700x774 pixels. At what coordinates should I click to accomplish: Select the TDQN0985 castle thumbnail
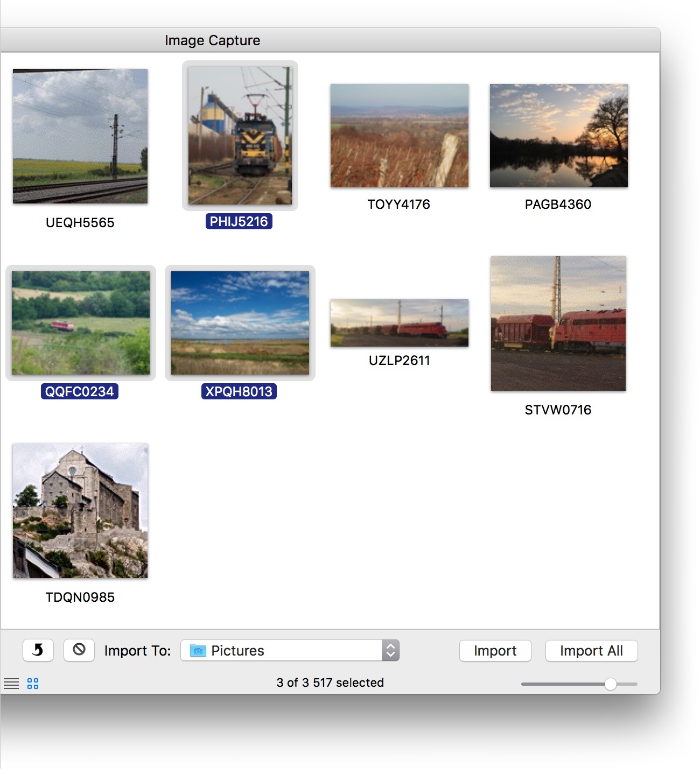tap(80, 511)
